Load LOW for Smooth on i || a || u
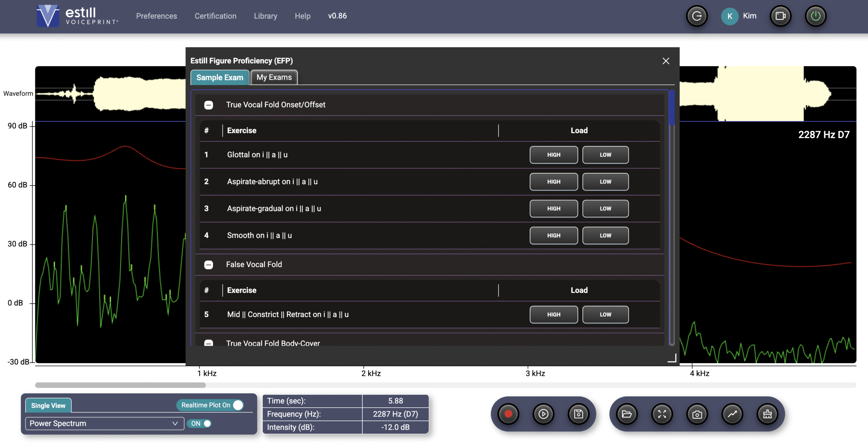 click(605, 235)
